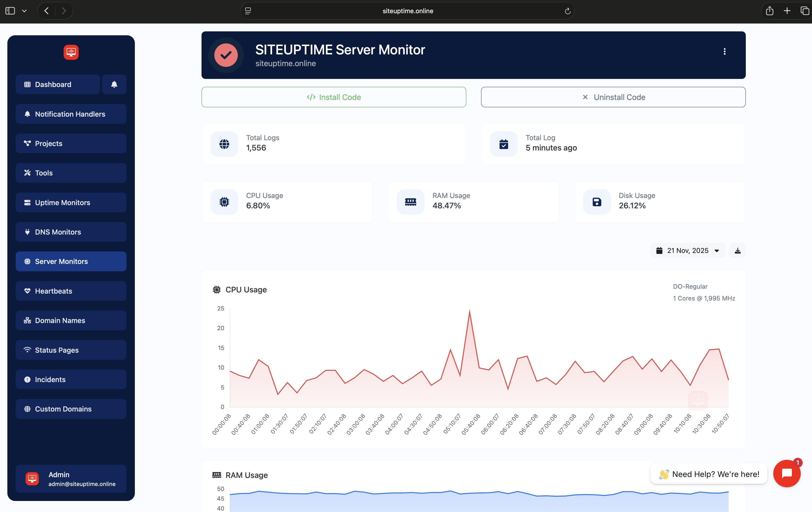Click the download export icon near the date
812x512 pixels.
pos(737,250)
